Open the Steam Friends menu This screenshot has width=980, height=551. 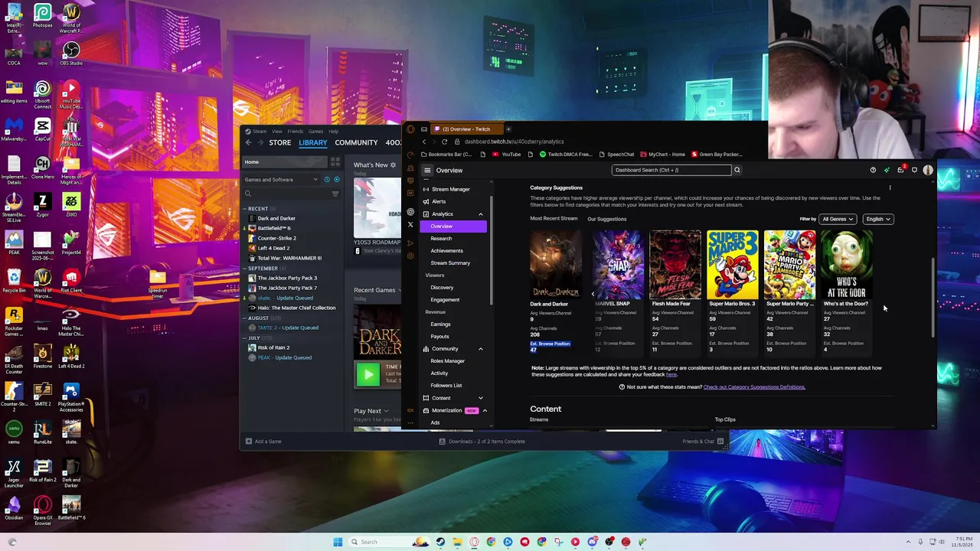(x=295, y=131)
